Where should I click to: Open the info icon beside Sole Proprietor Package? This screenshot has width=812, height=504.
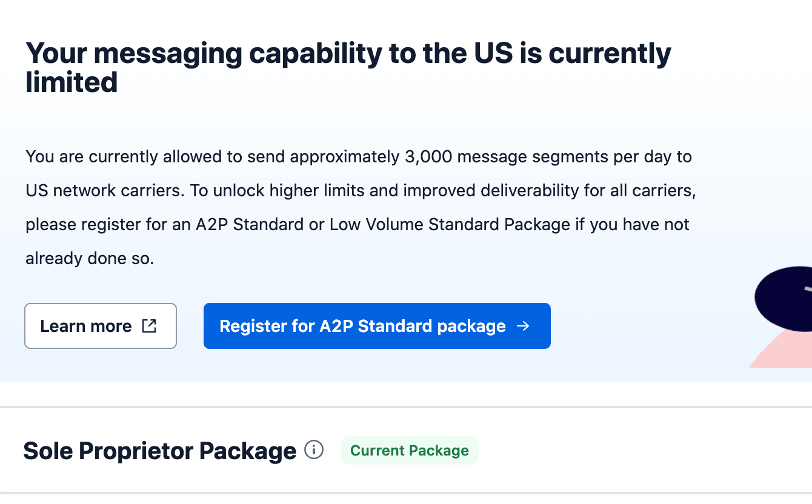click(314, 450)
